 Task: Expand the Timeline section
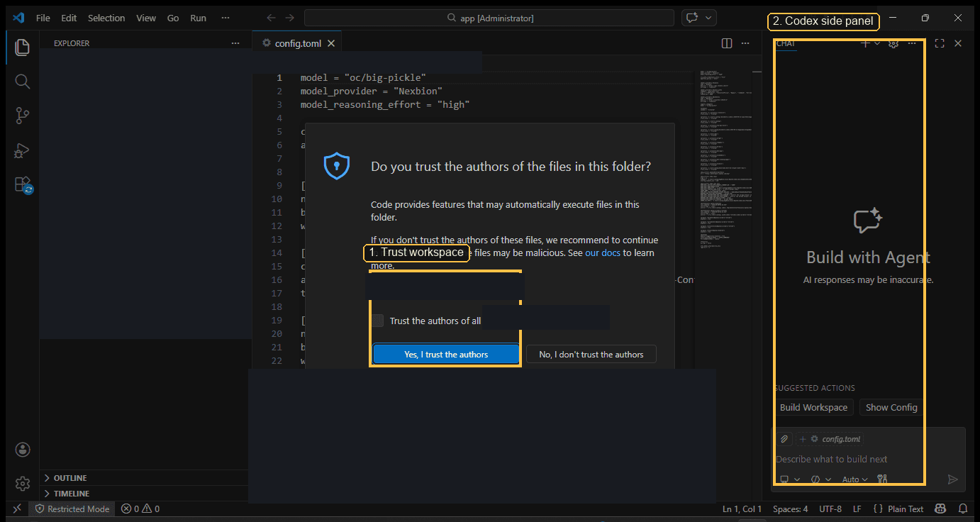tap(143, 494)
